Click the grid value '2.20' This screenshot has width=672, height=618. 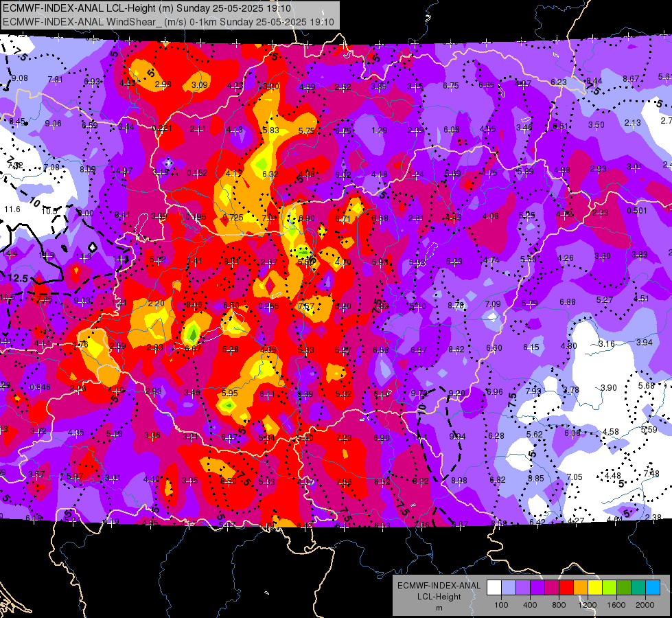157,304
